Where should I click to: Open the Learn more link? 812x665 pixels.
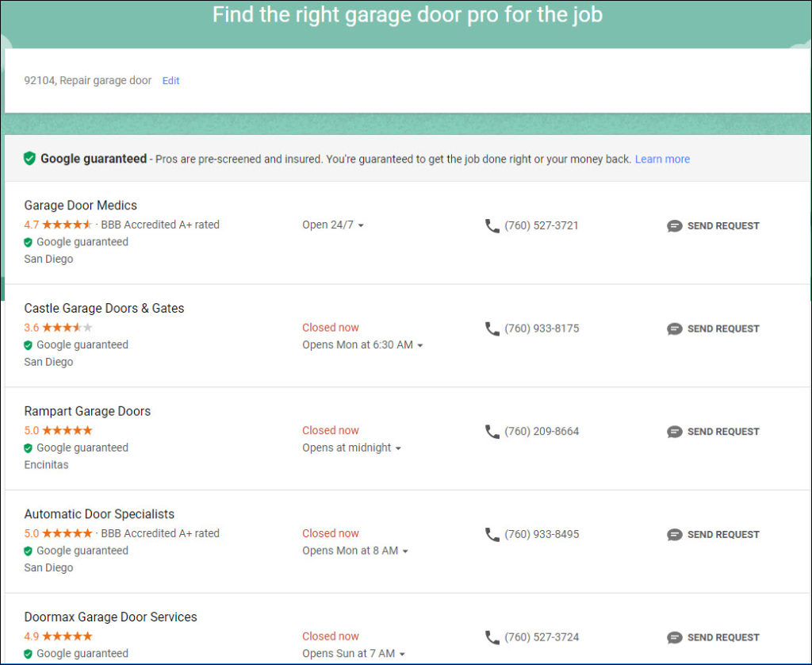662,160
